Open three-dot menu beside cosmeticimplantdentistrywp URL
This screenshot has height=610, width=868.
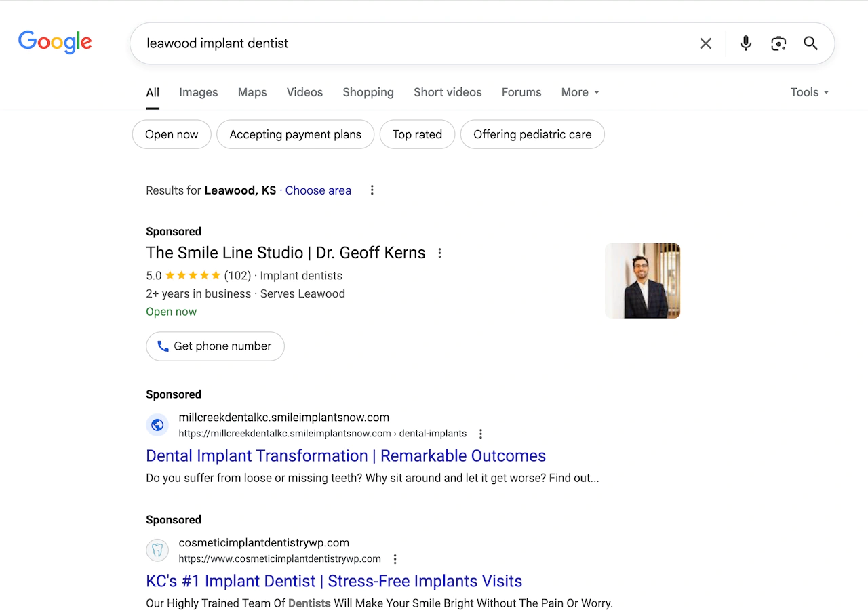(x=395, y=559)
